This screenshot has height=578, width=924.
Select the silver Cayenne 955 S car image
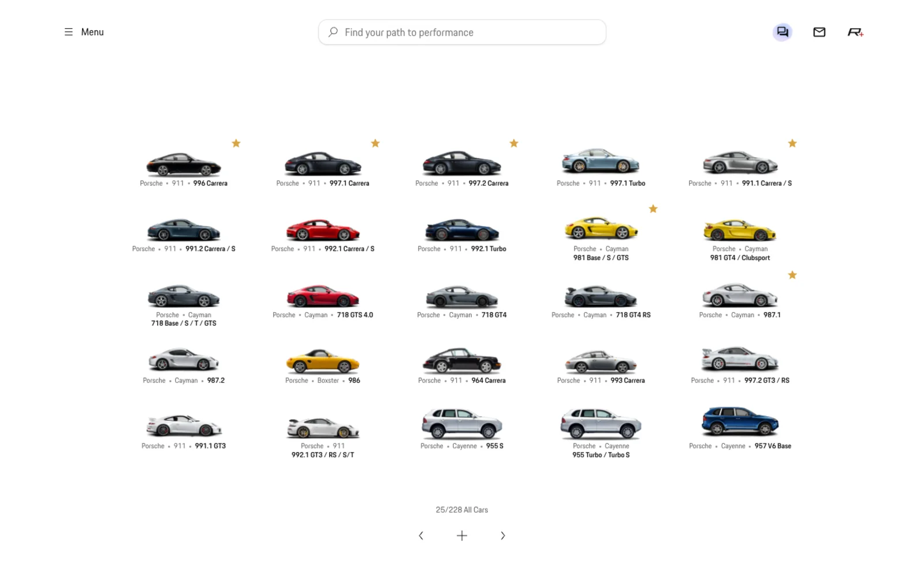tap(462, 424)
